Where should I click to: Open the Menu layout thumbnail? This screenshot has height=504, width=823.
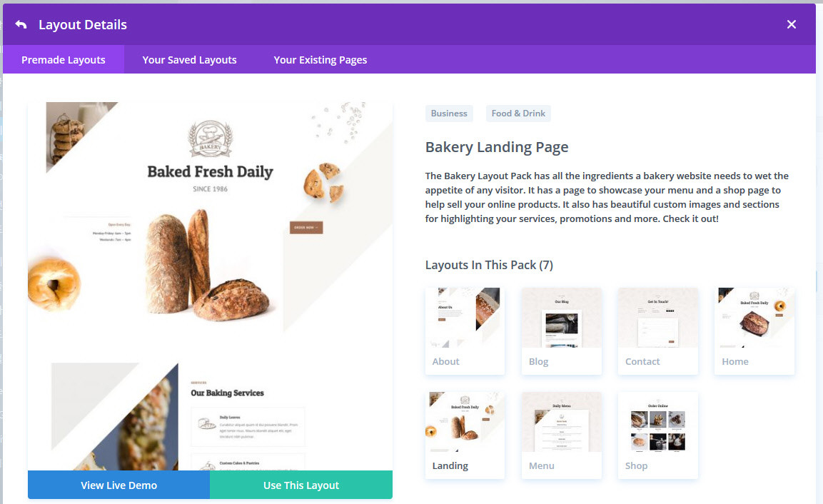point(561,435)
